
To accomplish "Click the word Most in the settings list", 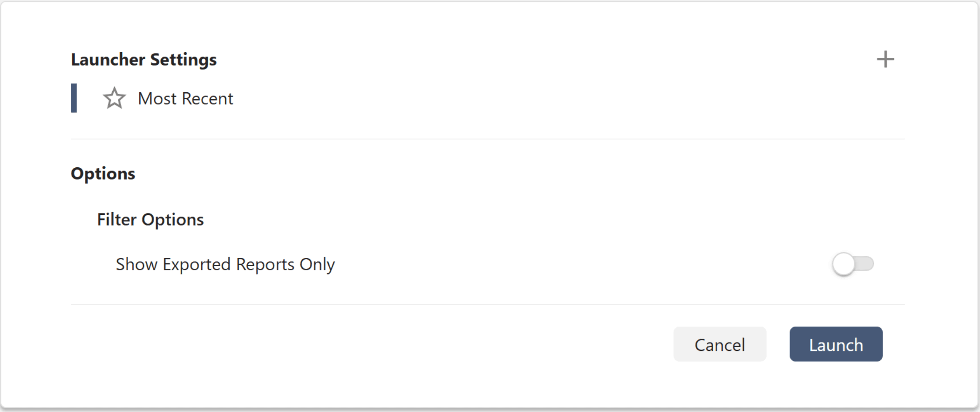I will click(x=157, y=99).
